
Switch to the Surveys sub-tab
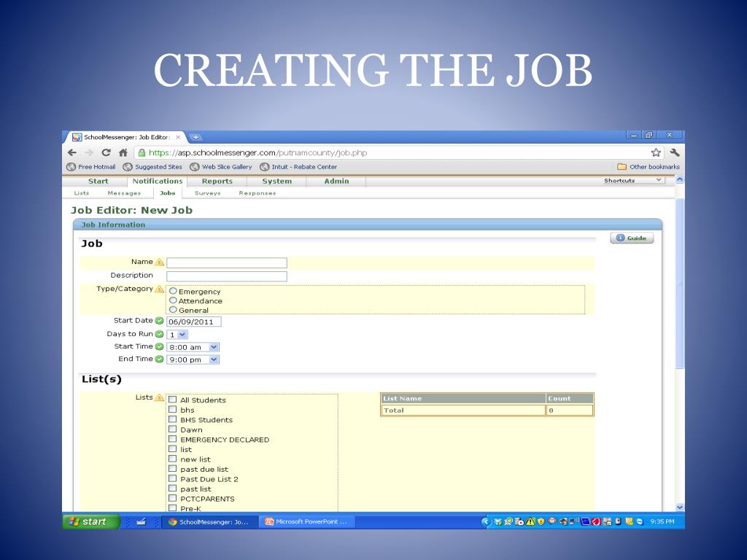[208, 192]
